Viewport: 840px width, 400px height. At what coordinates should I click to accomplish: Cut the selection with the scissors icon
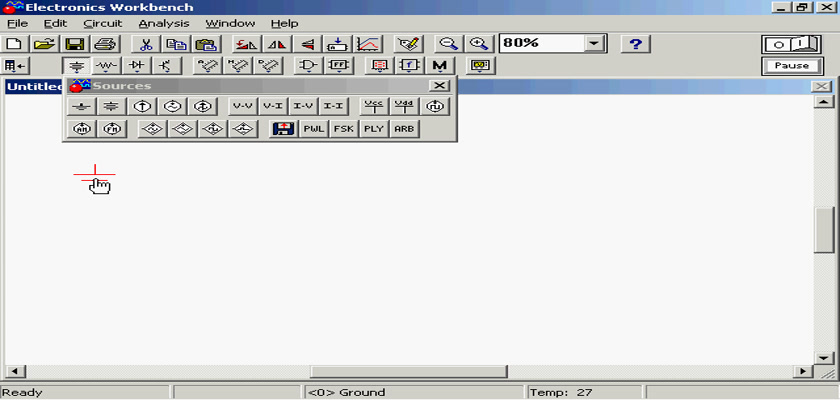click(146, 44)
